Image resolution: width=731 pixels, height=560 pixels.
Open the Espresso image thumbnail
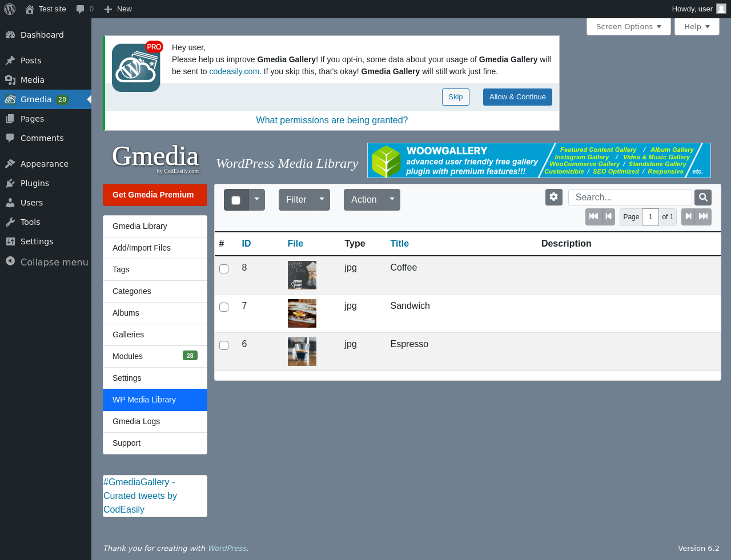(302, 352)
